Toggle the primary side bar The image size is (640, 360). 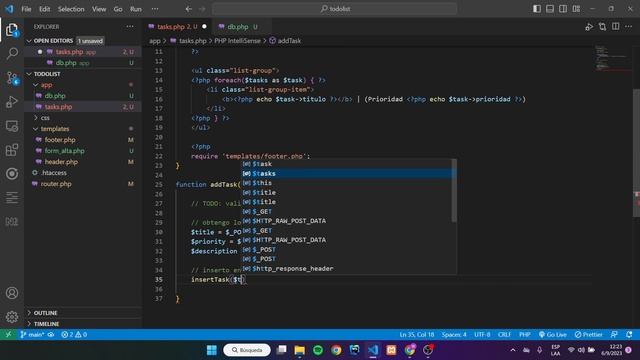pos(537,9)
